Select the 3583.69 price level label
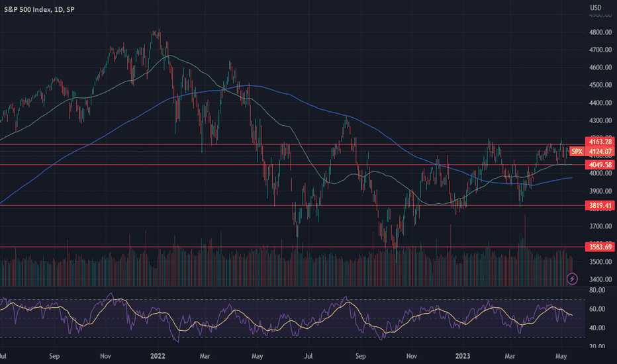This screenshot has height=364, width=617. 600,247
